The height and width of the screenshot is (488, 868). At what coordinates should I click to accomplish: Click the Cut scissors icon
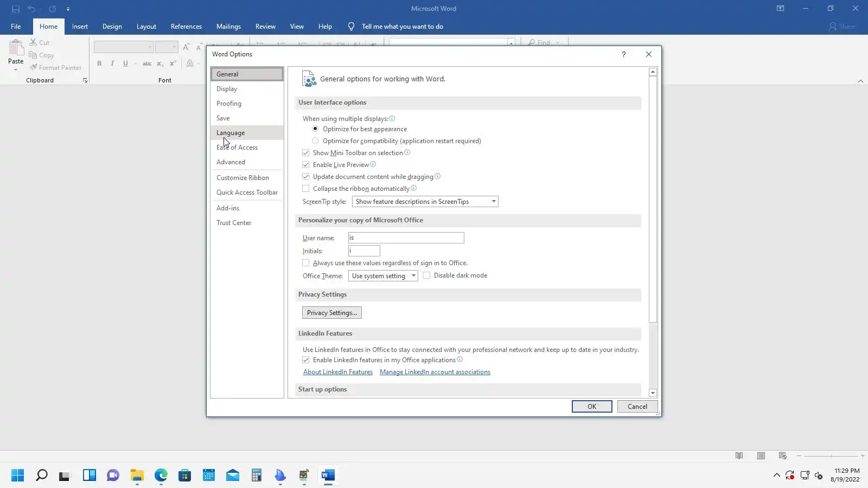coord(33,42)
